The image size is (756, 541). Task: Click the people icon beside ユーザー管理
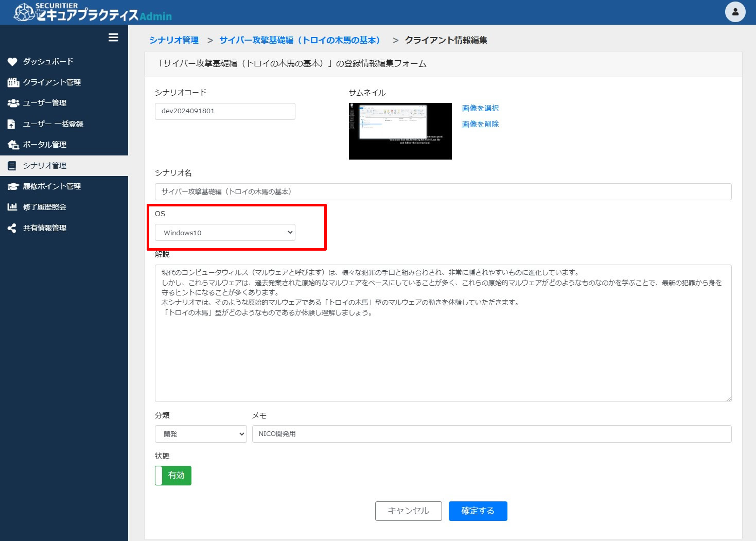coord(13,103)
